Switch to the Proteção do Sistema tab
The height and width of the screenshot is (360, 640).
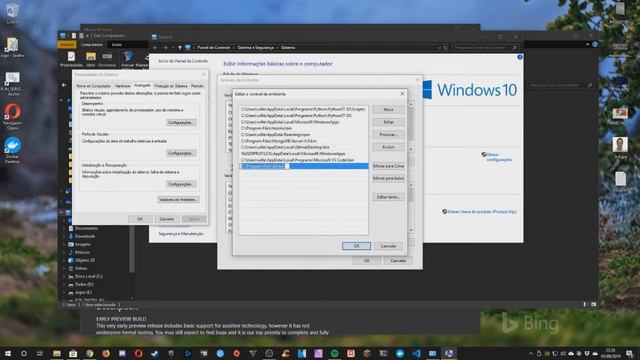(x=171, y=86)
